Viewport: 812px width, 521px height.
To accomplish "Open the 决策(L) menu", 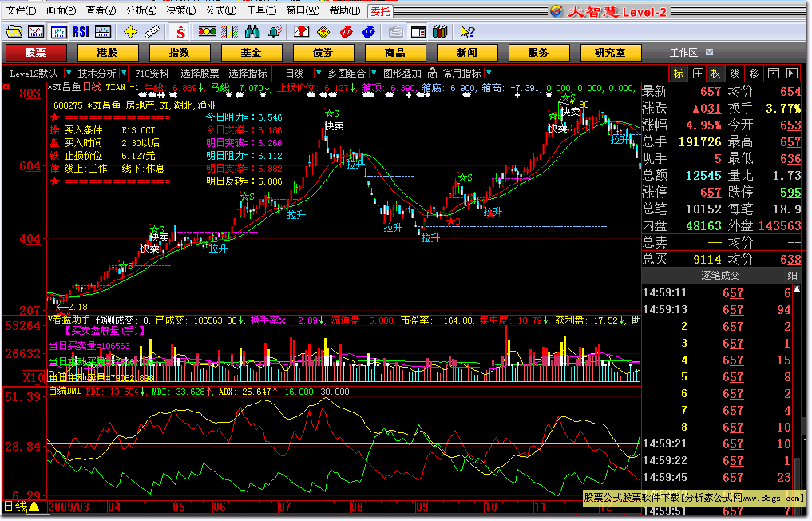I will click(181, 10).
